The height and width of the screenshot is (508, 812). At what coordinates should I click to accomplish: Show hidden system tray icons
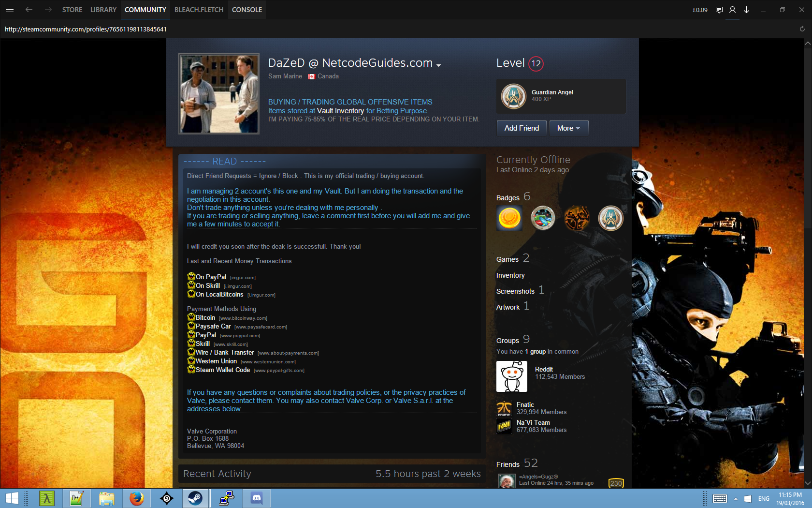pos(736,498)
